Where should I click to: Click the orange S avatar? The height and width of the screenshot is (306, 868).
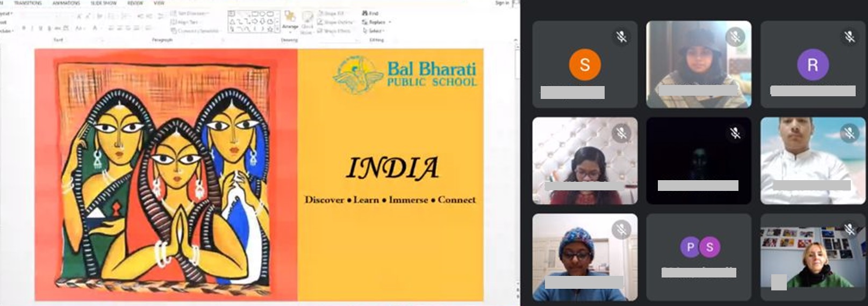pyautogui.click(x=585, y=65)
